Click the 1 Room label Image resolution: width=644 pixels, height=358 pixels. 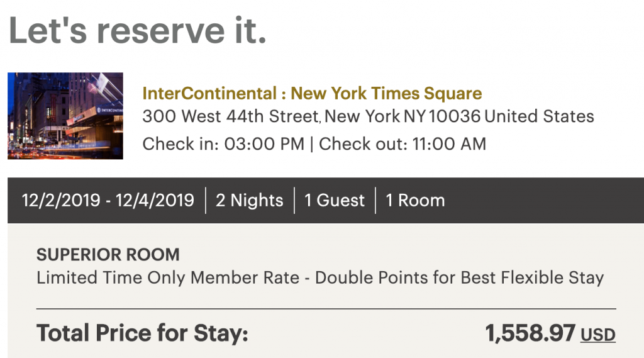click(x=415, y=200)
